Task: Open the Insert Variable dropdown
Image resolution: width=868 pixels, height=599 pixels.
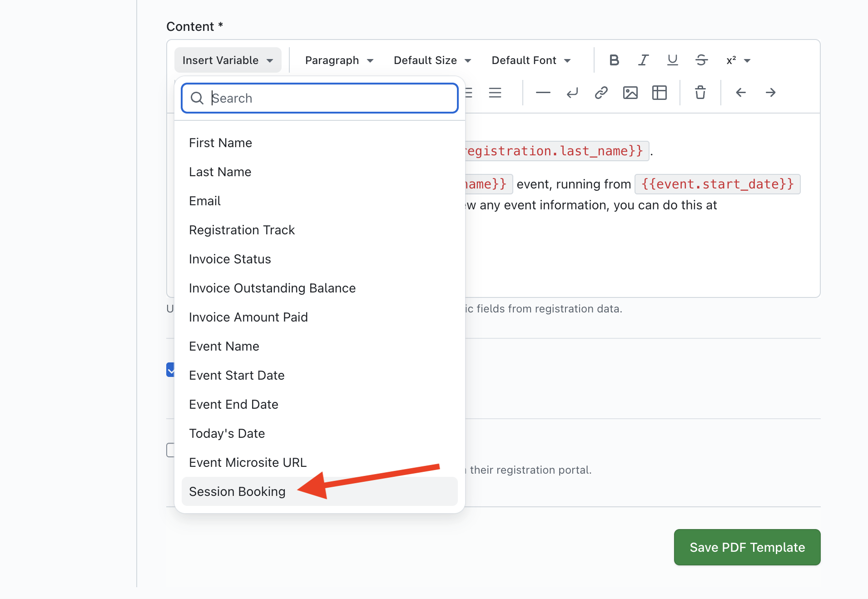Action: tap(228, 60)
